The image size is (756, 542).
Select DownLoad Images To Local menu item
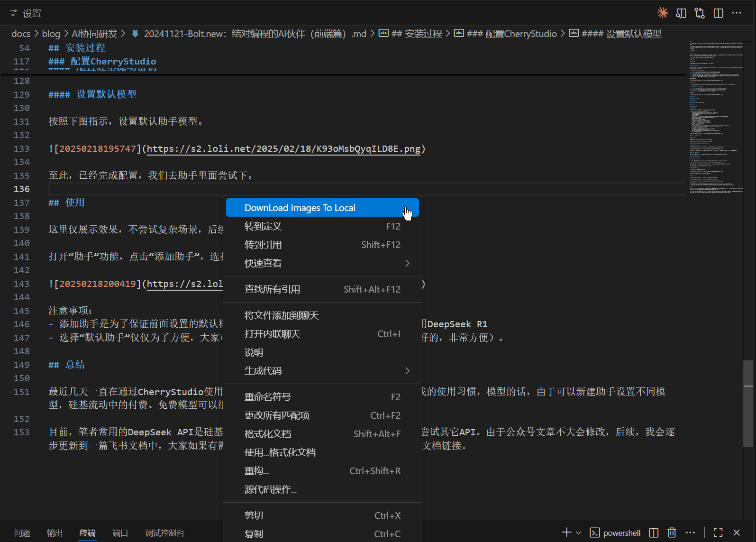click(300, 208)
